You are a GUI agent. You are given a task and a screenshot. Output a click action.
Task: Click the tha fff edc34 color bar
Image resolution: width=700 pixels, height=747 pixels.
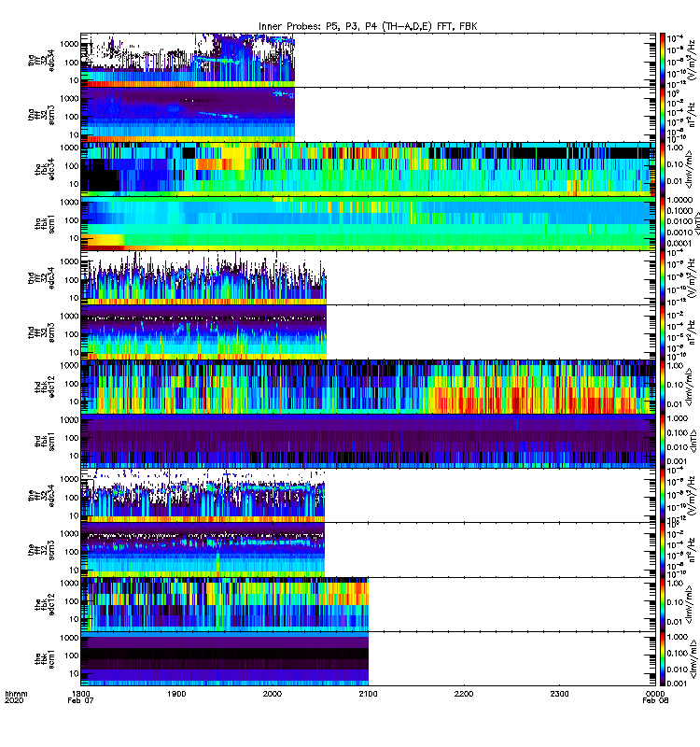(x=663, y=60)
